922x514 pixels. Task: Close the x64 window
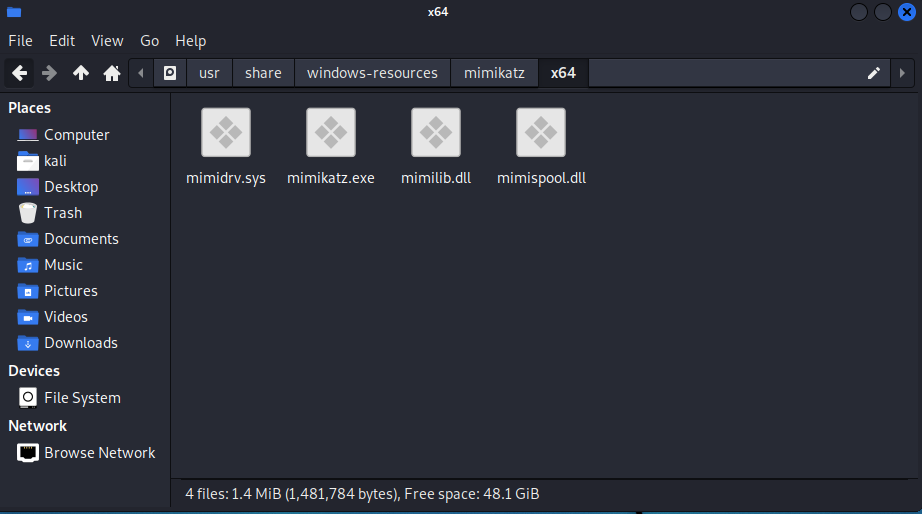(x=907, y=12)
